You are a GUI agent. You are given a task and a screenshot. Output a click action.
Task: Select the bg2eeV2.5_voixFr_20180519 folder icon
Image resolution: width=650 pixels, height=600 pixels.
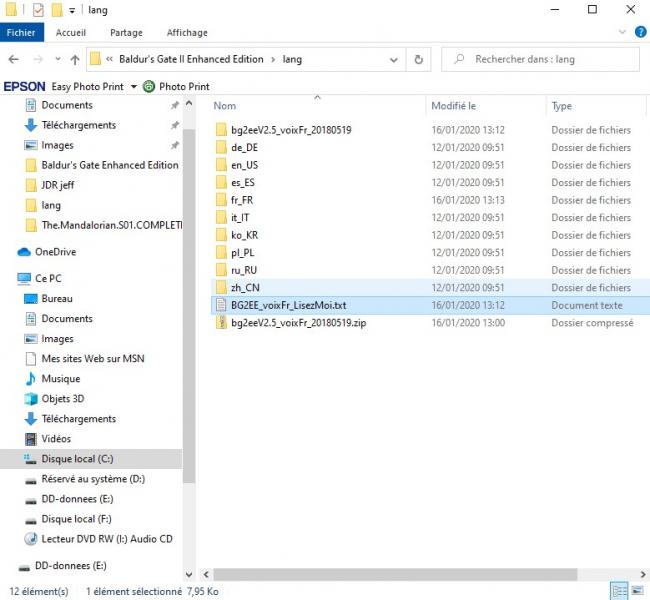point(221,130)
